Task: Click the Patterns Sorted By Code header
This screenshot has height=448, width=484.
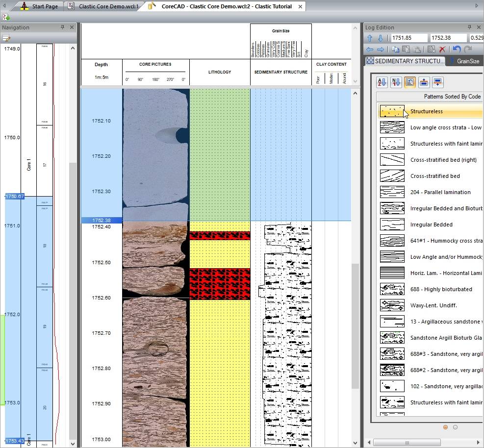Action: (452, 97)
